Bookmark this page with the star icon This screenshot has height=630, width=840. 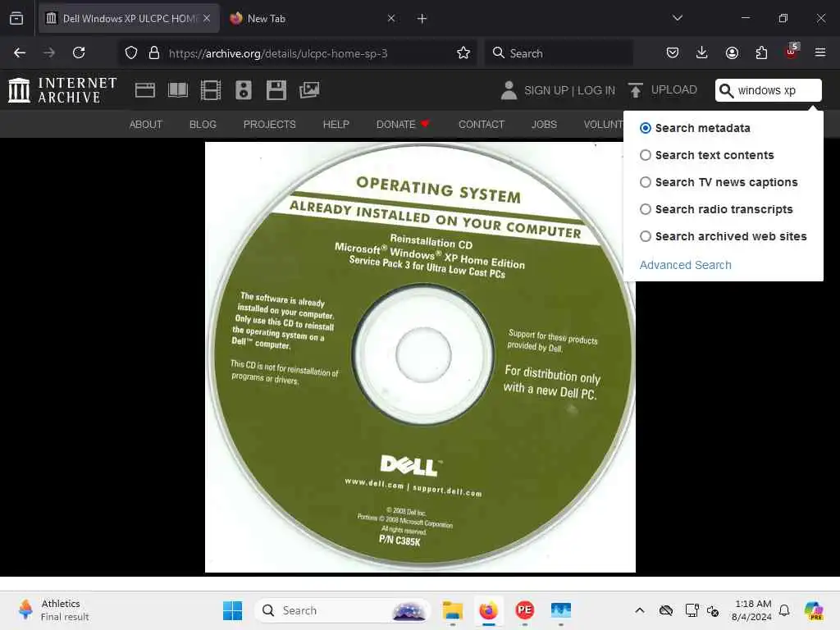point(463,52)
